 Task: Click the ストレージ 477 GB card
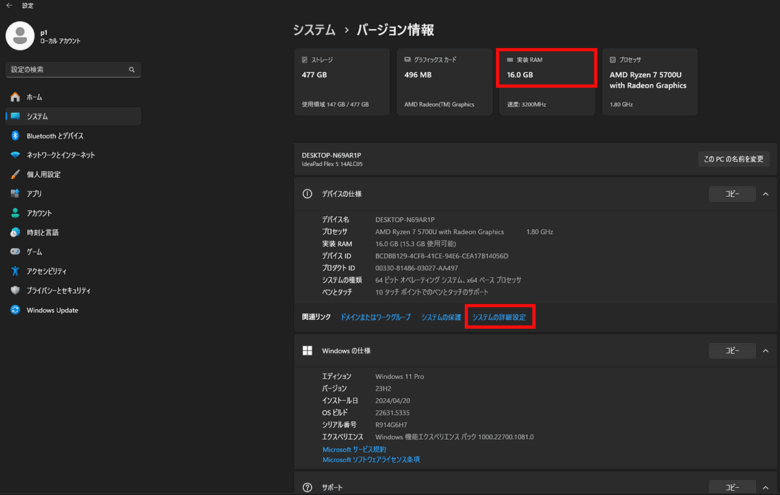tap(342, 82)
